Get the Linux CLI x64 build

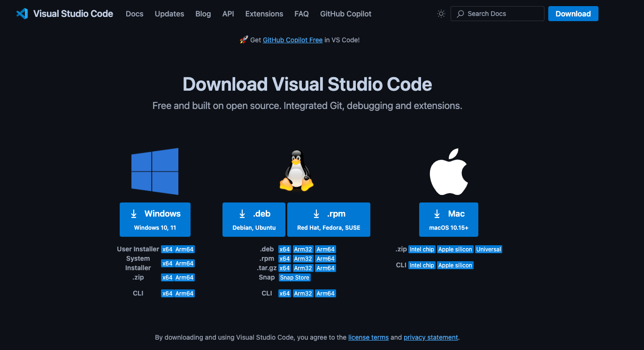(284, 294)
